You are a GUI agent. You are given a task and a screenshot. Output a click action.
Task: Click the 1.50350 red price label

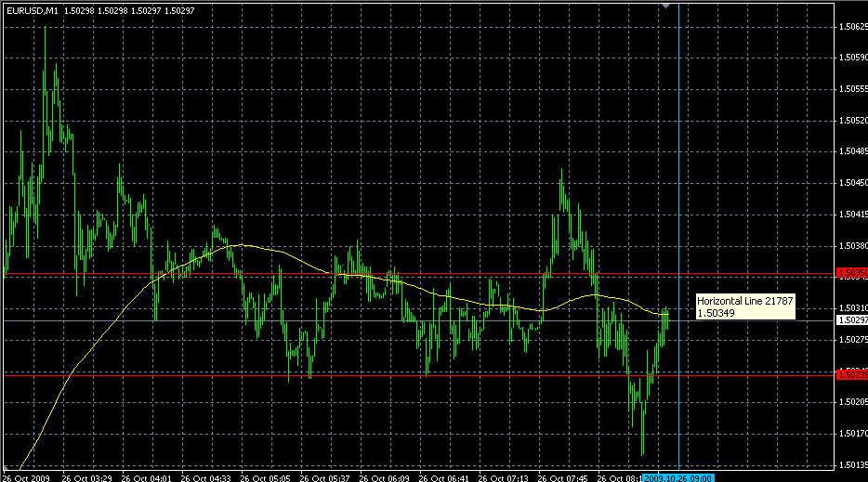[851, 274]
